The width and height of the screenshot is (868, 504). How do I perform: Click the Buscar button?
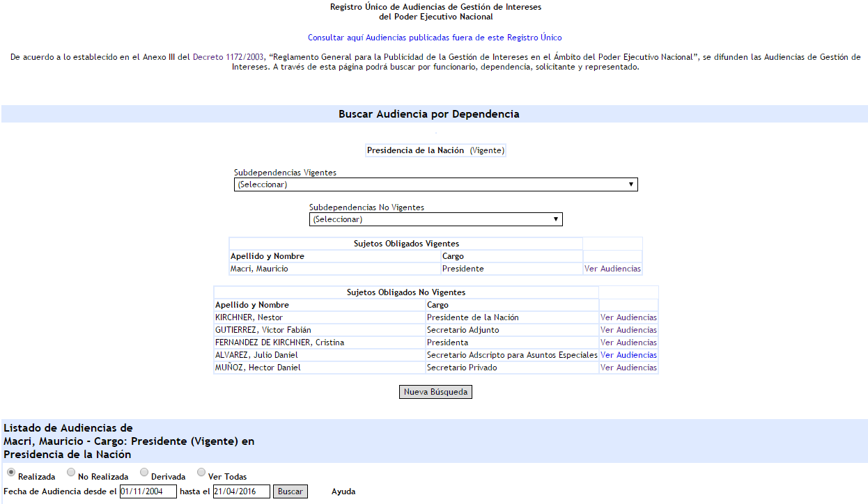point(290,491)
